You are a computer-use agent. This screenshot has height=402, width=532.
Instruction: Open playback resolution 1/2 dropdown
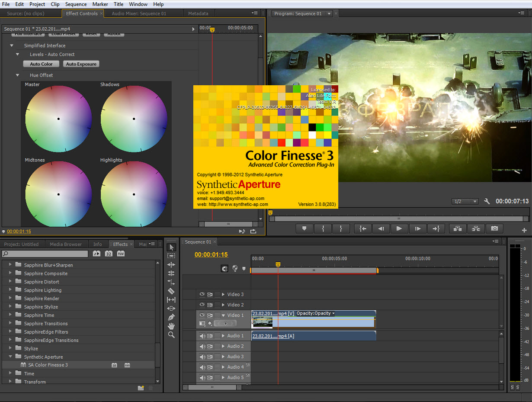465,201
